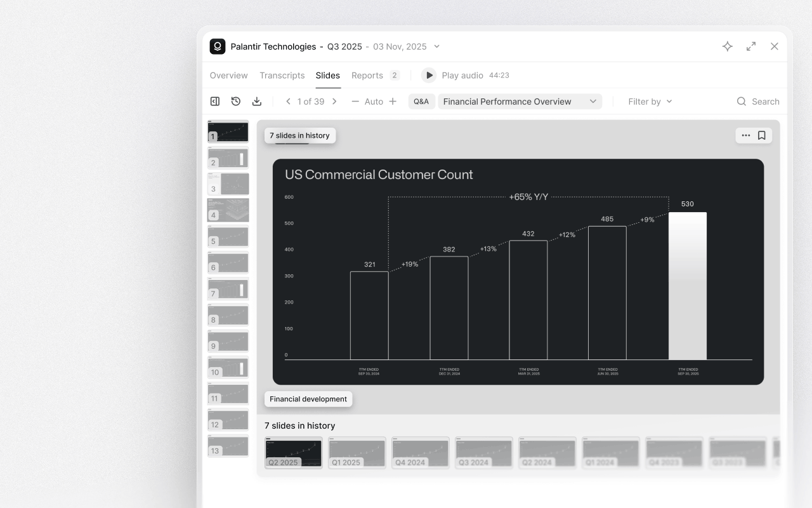Select slide thumbnail 9 in sidebar
This screenshot has width=812, height=508.
click(228, 342)
